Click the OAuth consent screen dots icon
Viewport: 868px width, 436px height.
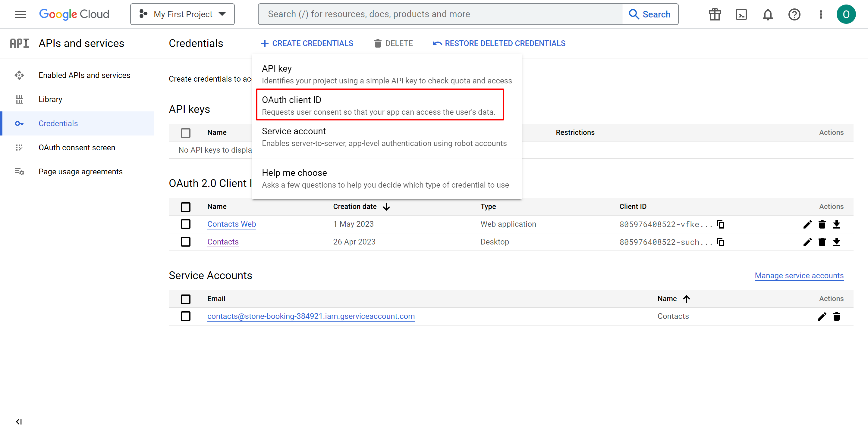coord(19,148)
